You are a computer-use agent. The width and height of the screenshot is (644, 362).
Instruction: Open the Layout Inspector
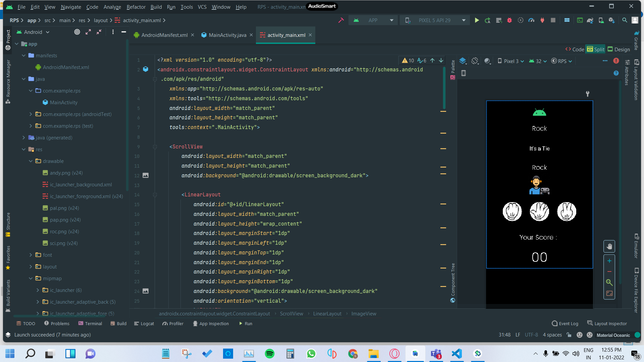click(x=607, y=323)
